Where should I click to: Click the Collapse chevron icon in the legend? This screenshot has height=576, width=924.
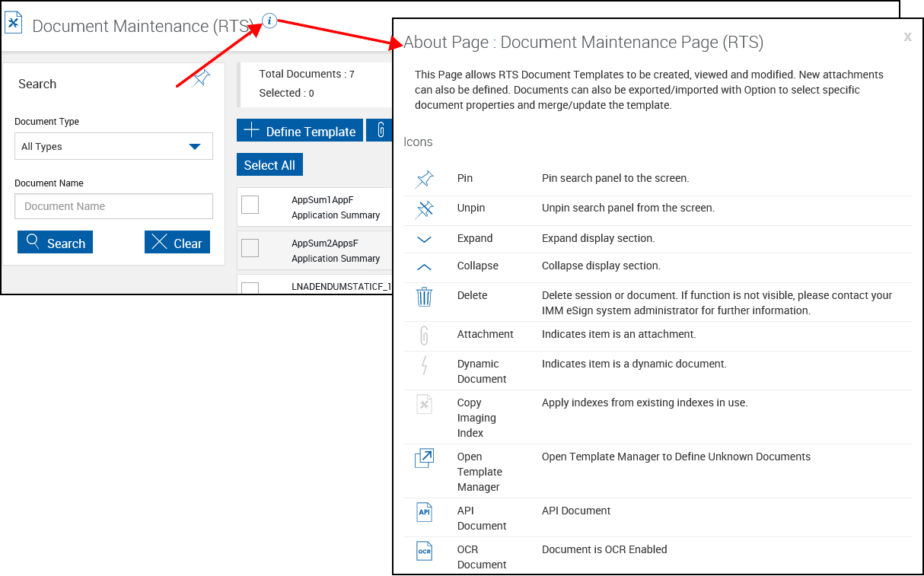coord(424,267)
